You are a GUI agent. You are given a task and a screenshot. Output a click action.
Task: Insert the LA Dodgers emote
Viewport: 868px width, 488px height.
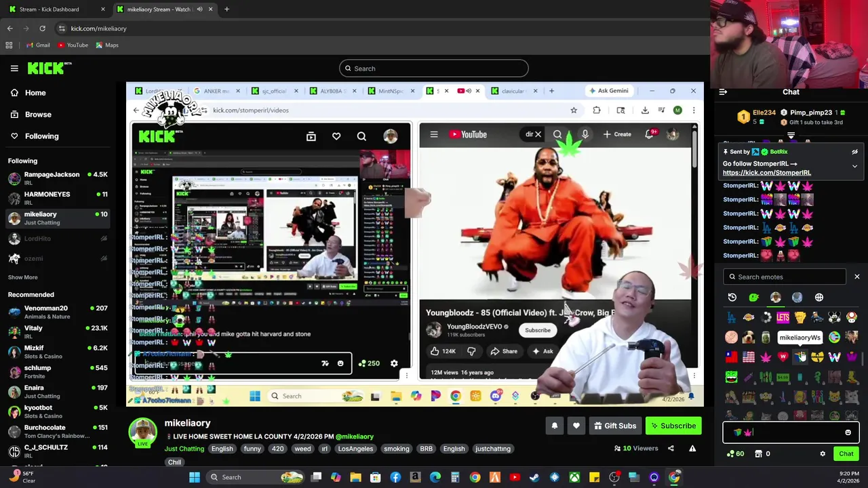click(732, 317)
